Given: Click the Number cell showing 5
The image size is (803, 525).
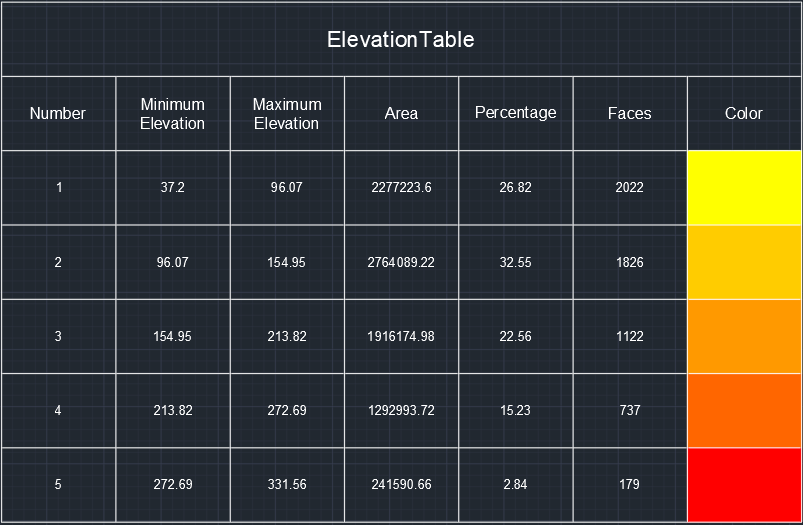Looking at the screenshot, I should [58, 485].
